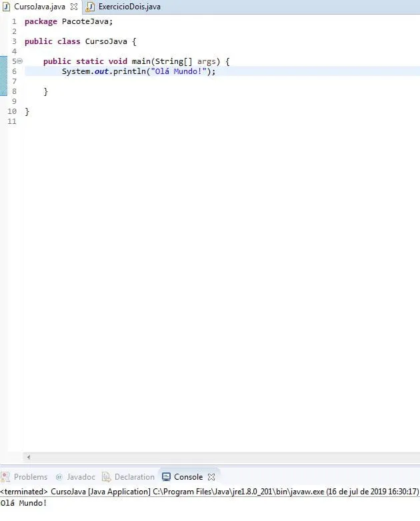Click the italic 'out' field on line 6

[101, 71]
